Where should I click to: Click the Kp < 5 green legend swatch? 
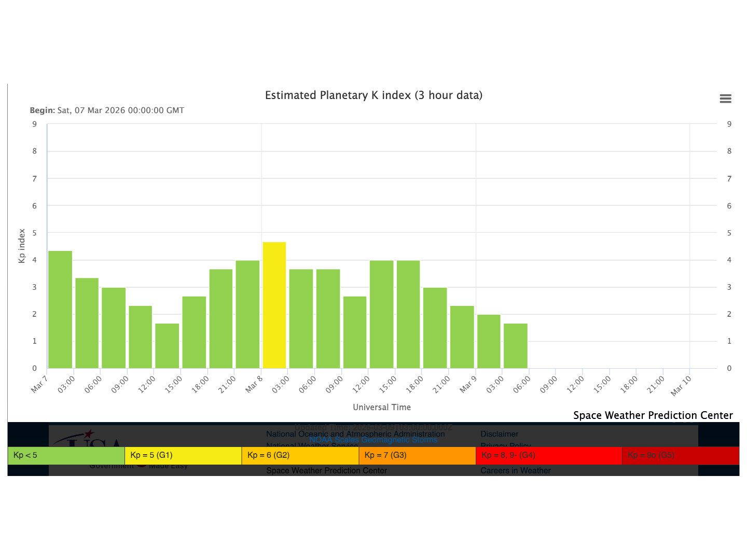[66, 455]
